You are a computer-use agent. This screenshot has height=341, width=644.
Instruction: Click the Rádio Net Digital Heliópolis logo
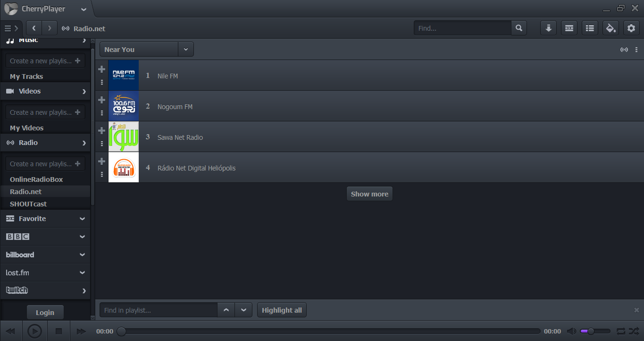point(124,167)
